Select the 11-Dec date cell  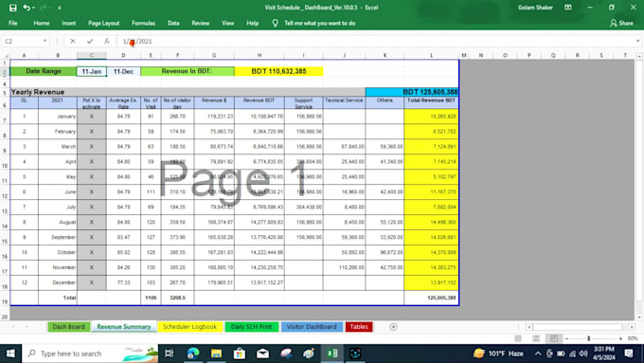[124, 71]
